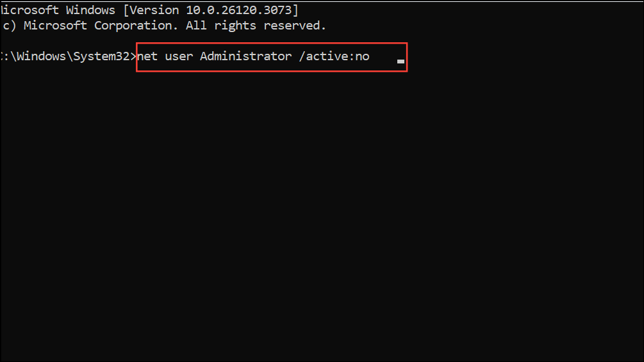This screenshot has height=362, width=644.
Task: Click "System32" in the prompt path
Action: (101, 56)
